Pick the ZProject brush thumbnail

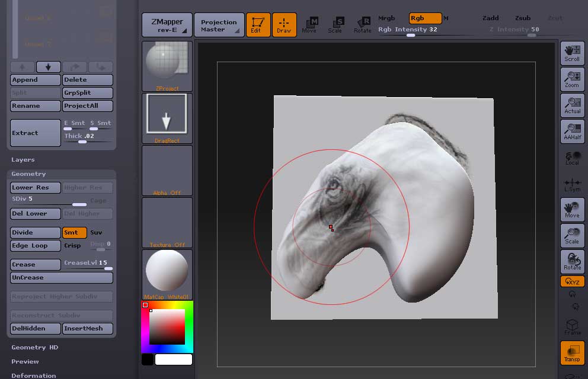(x=167, y=66)
